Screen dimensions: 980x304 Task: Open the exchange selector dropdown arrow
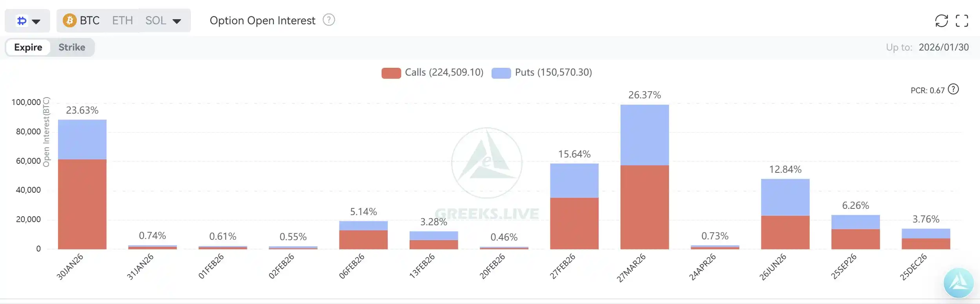(x=36, y=21)
